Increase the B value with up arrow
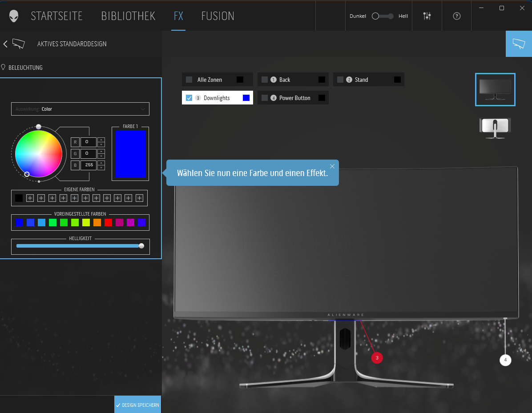Screen dimensions: 532x413 pyautogui.click(x=101, y=163)
